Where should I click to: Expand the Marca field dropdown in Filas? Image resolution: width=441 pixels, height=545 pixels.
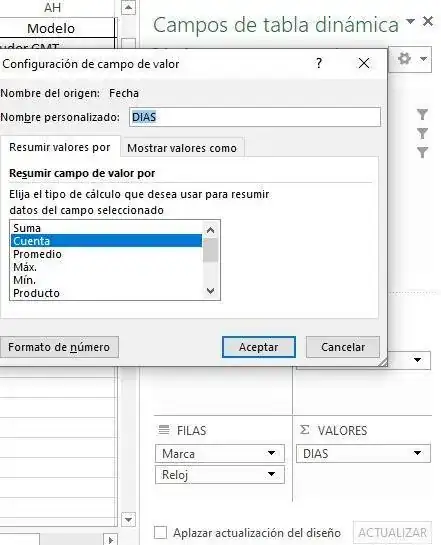click(271, 453)
